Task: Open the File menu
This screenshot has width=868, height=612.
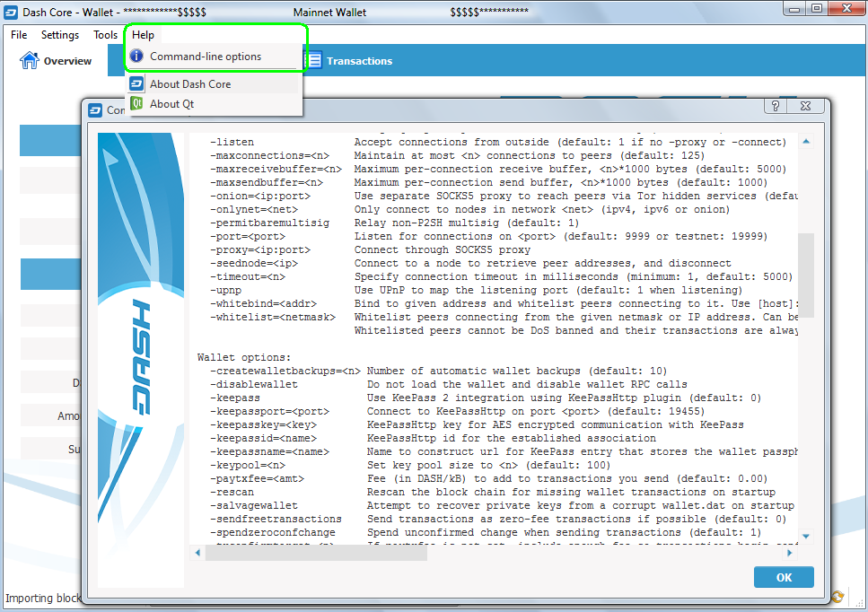Action: point(19,35)
